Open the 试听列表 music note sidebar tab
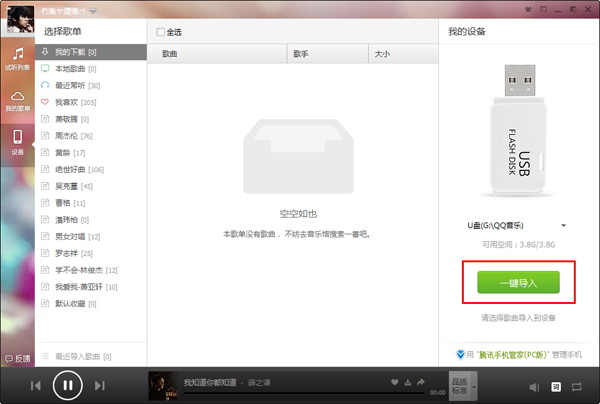 [x=17, y=59]
